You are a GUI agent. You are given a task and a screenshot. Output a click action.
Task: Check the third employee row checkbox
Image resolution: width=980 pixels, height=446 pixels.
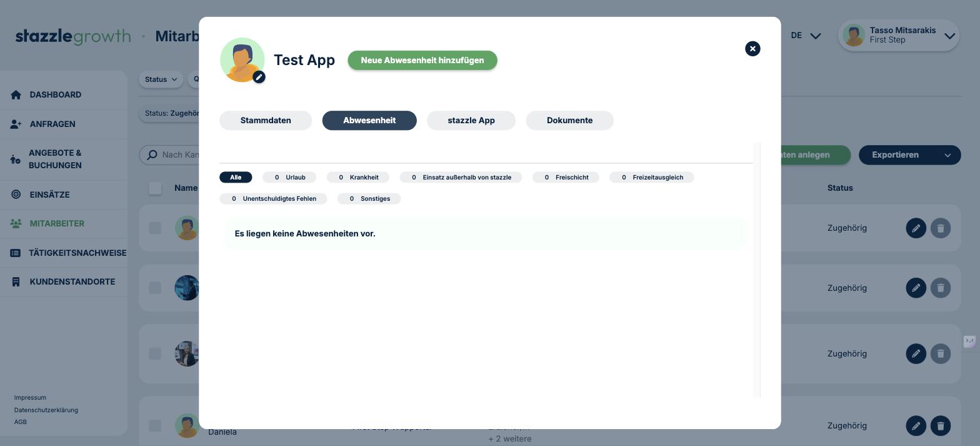[155, 353]
